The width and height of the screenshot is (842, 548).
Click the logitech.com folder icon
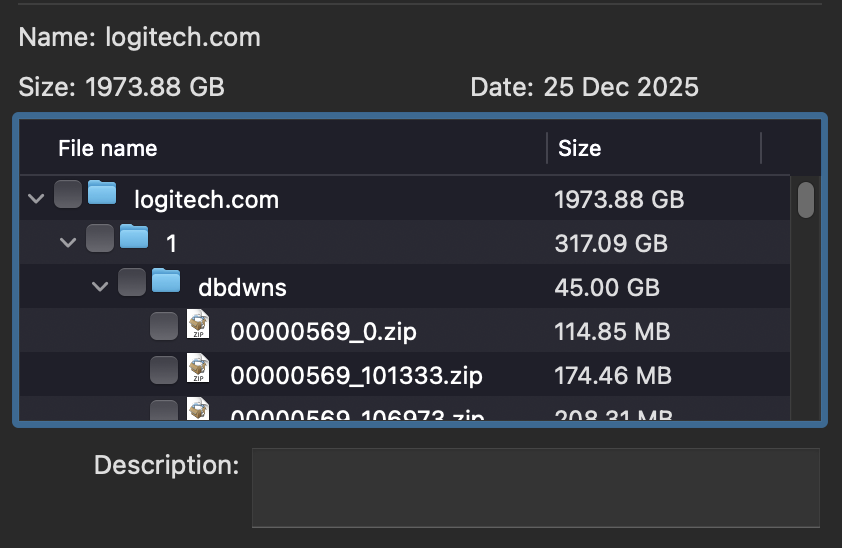(102, 193)
